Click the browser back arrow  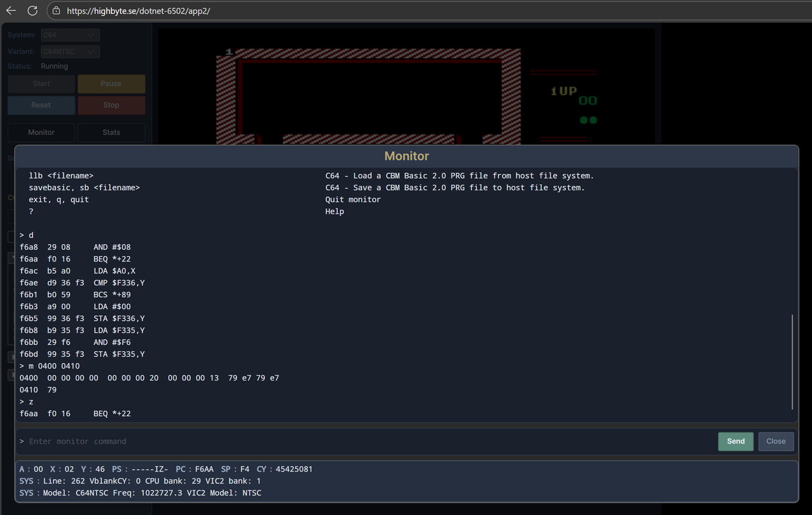(x=11, y=11)
